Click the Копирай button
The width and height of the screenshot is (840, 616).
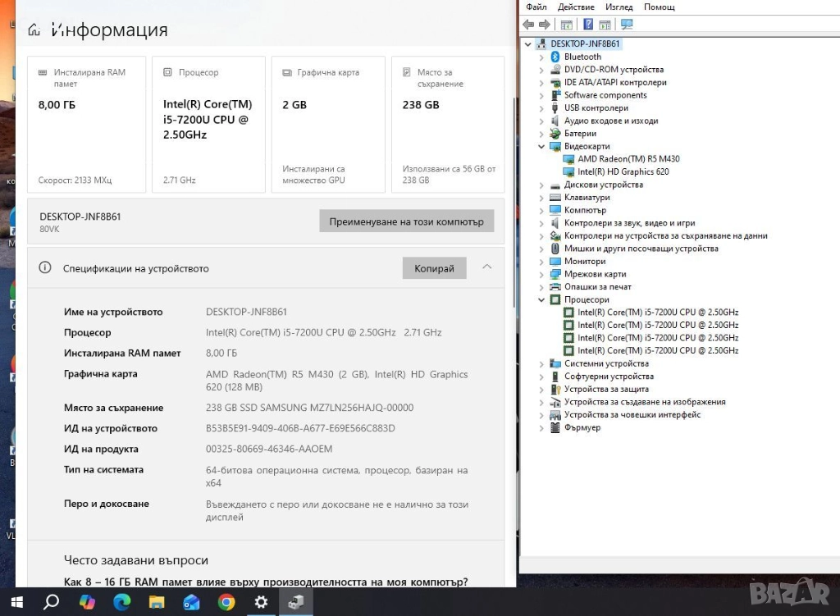(x=434, y=268)
